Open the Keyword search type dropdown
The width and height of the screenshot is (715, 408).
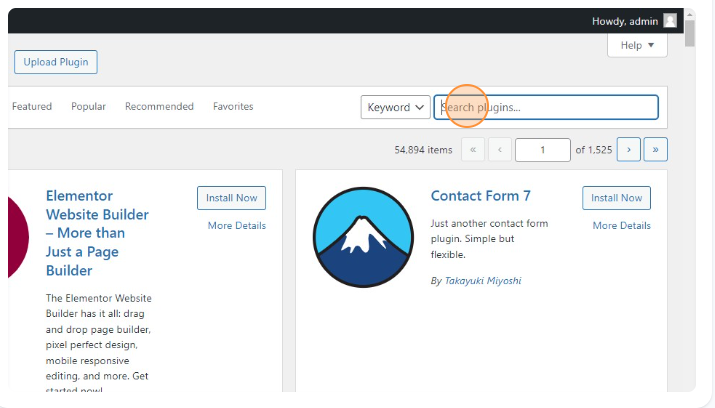coord(395,107)
